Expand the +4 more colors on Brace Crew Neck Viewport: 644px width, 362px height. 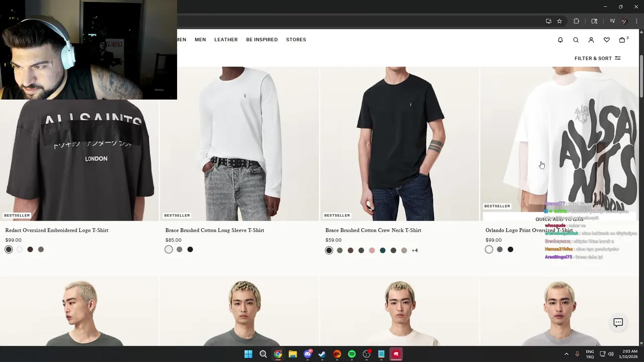[x=415, y=250]
